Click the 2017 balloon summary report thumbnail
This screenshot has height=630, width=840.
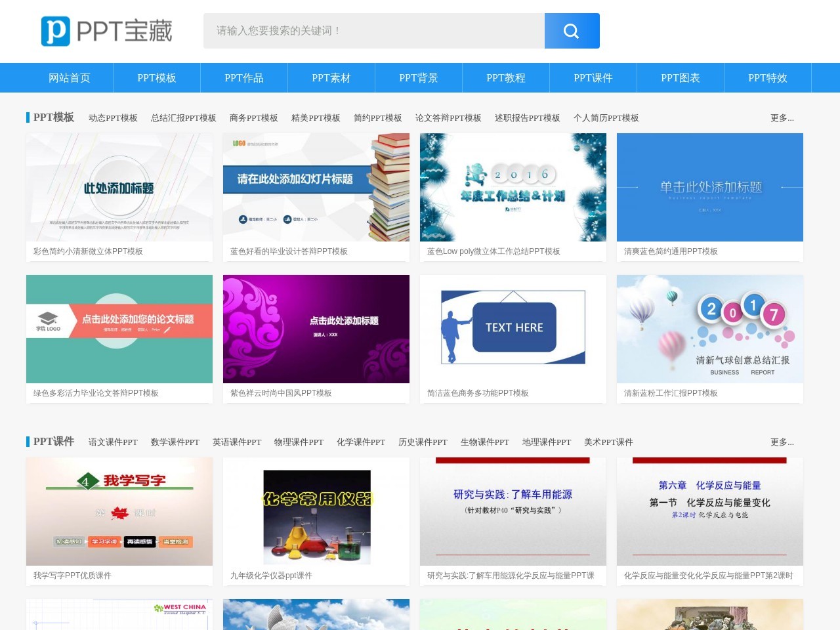point(710,329)
